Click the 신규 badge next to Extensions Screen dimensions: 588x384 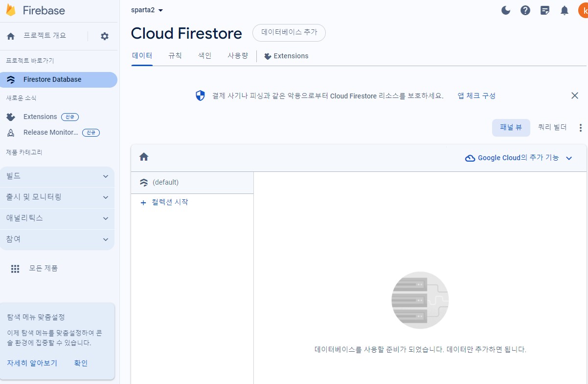(70, 117)
